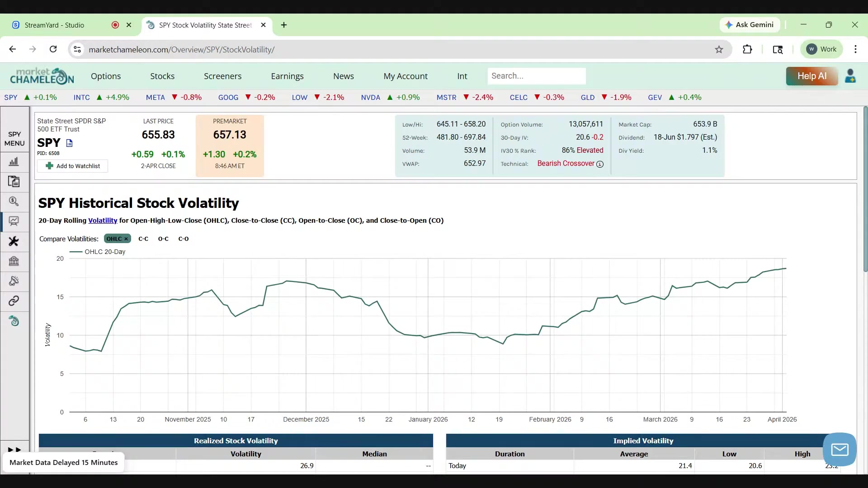This screenshot has height=488, width=868.
Task: Open a new browser tab
Action: (x=284, y=25)
